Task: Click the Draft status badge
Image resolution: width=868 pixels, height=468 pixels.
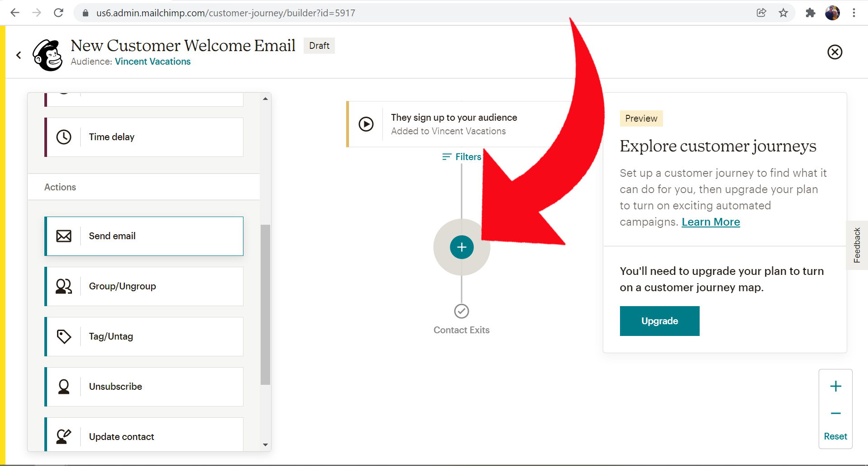Action: point(319,46)
